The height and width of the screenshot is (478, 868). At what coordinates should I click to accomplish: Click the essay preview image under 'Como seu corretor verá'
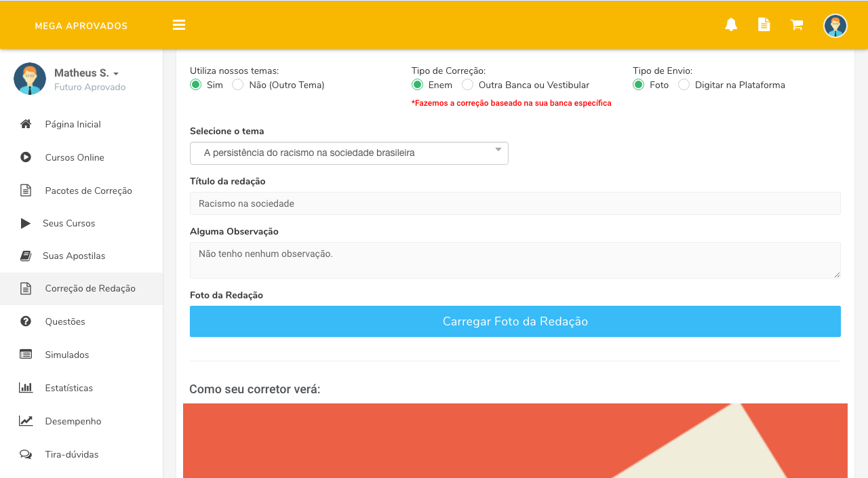515,441
